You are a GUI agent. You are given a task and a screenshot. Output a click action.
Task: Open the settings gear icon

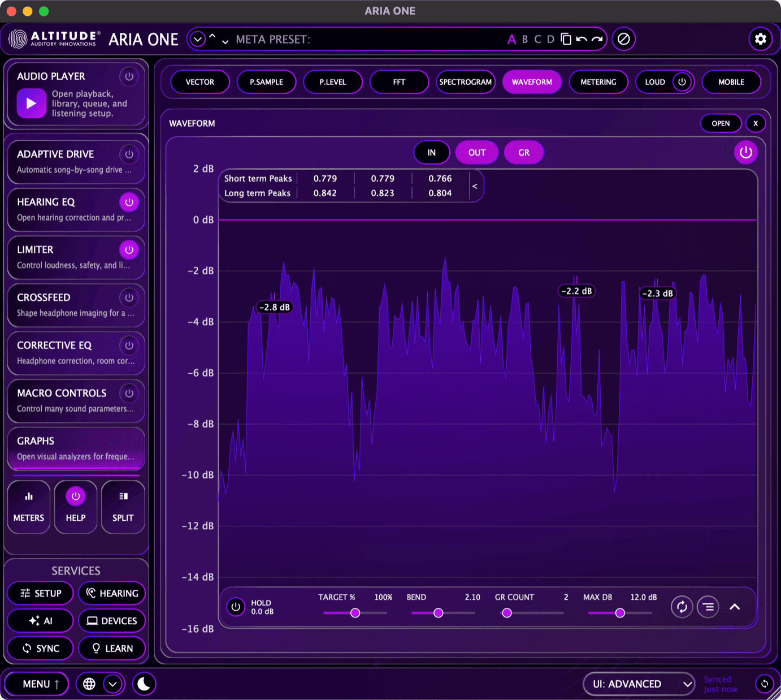761,39
